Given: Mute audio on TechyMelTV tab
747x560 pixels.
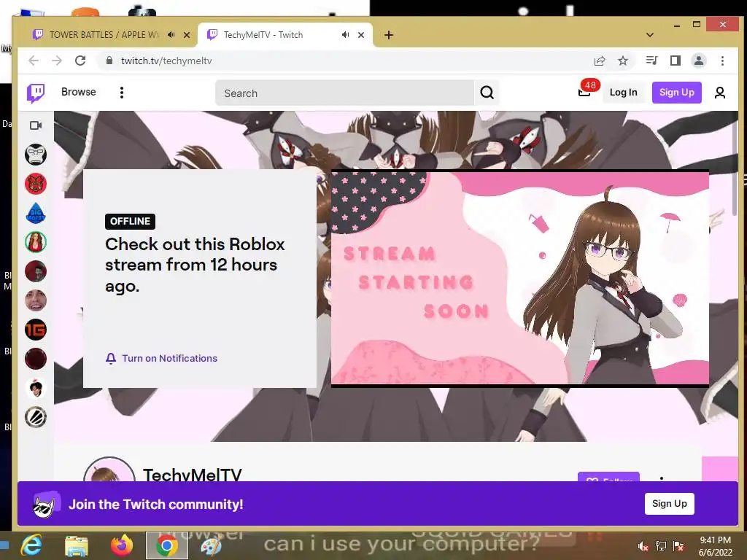Looking at the screenshot, I should 345,35.
